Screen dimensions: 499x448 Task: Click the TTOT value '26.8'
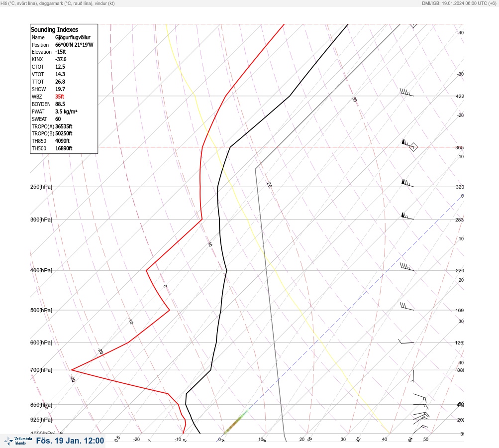click(60, 82)
